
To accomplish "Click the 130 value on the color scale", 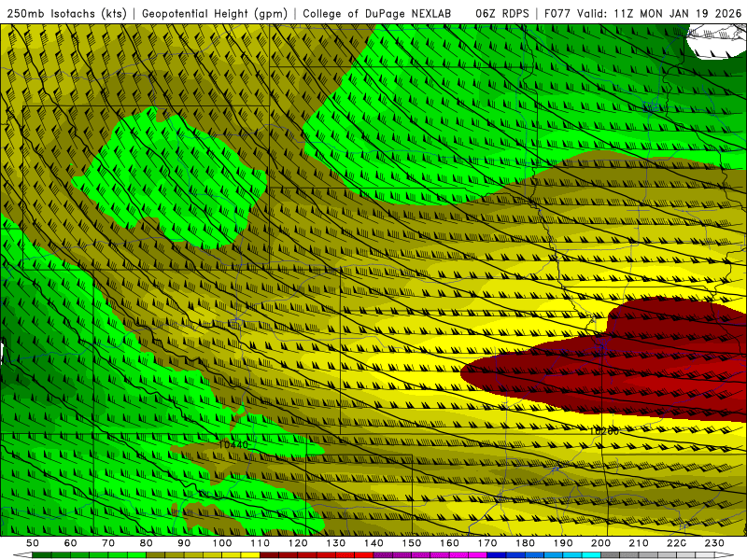I will coord(336,543).
